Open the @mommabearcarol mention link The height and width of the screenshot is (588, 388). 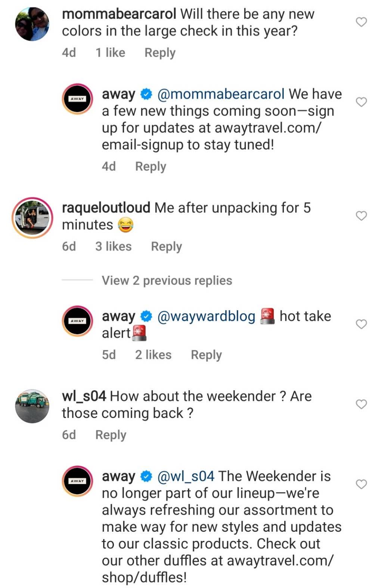click(221, 95)
